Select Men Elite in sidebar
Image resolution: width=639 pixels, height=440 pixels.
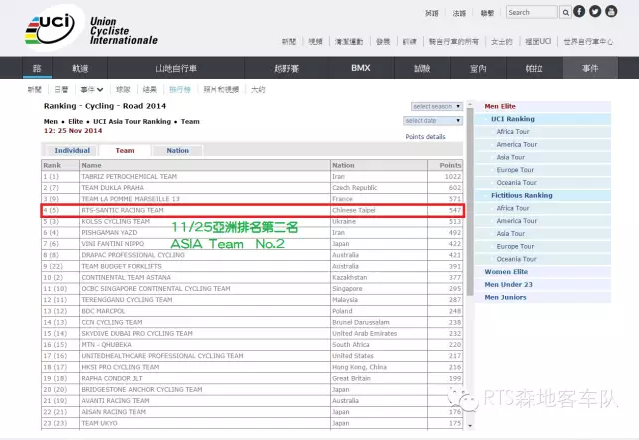point(500,106)
